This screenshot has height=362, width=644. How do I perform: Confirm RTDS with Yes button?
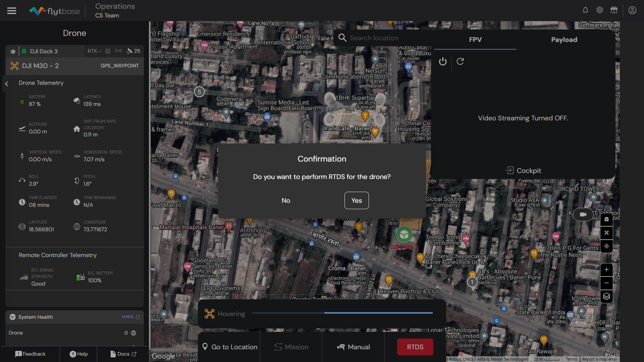(x=357, y=200)
